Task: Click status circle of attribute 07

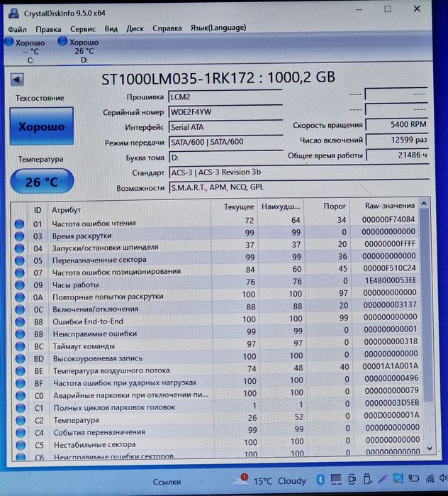Action: click(20, 273)
